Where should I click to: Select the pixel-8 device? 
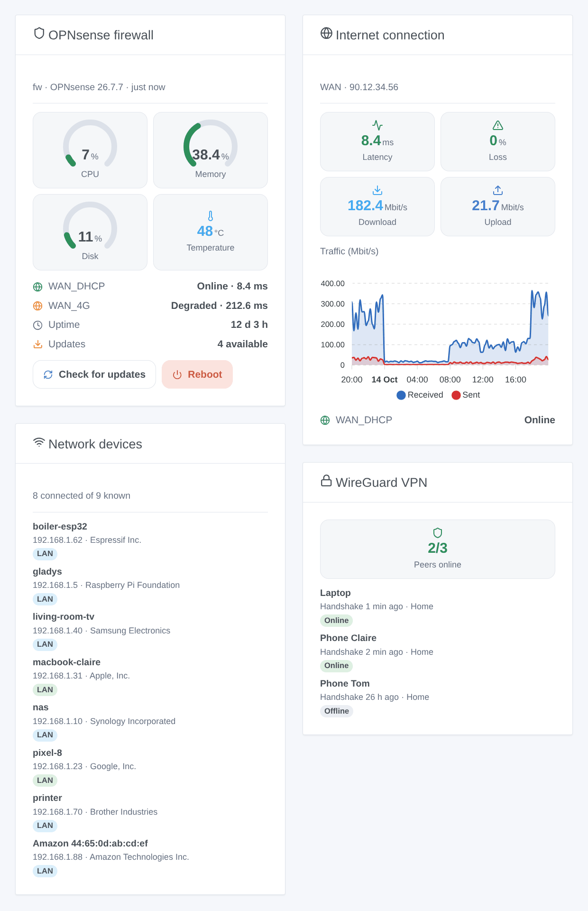tap(150, 766)
